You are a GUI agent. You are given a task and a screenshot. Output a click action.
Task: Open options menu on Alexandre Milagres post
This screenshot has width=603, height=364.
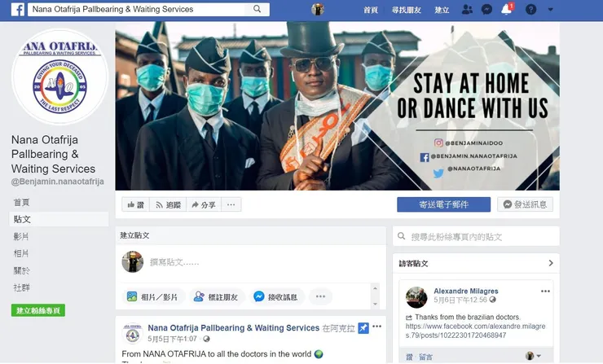click(545, 291)
